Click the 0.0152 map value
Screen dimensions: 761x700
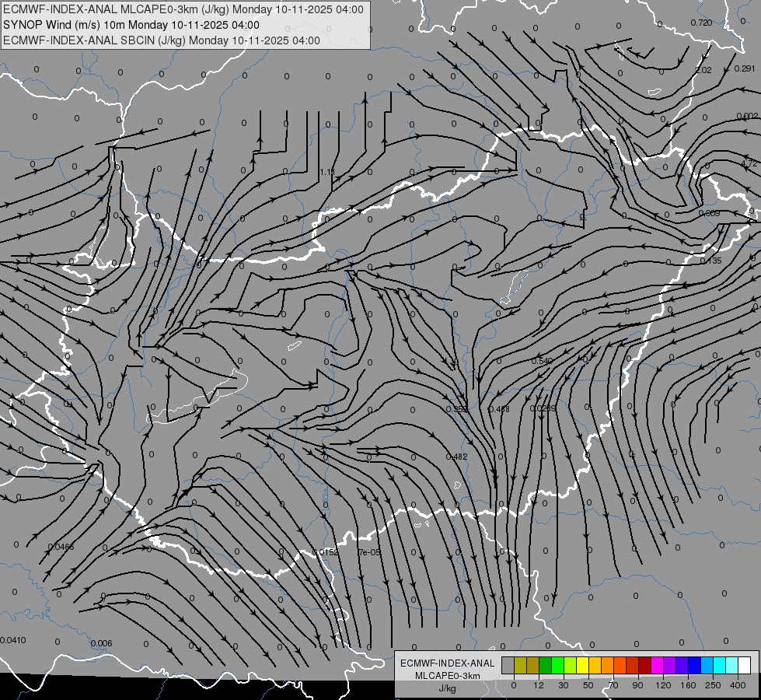pyautogui.click(x=326, y=552)
